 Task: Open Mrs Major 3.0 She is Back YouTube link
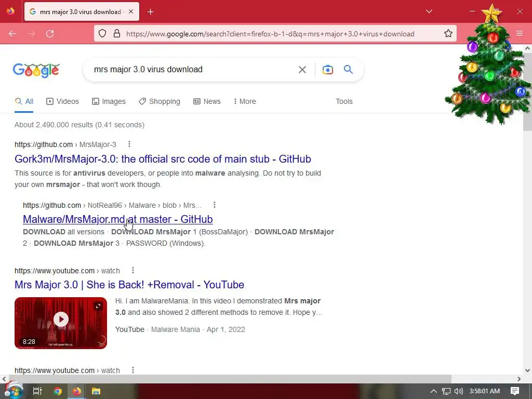coord(129,285)
